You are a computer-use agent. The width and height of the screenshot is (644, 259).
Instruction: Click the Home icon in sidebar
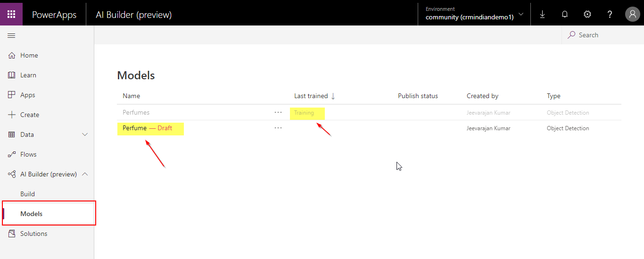12,55
